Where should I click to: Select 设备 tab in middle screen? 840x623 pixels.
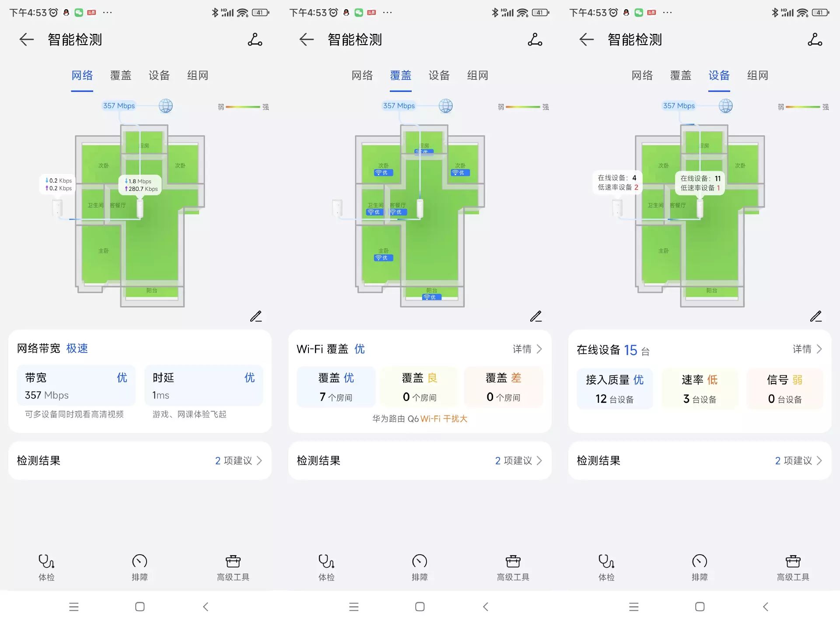(x=439, y=75)
